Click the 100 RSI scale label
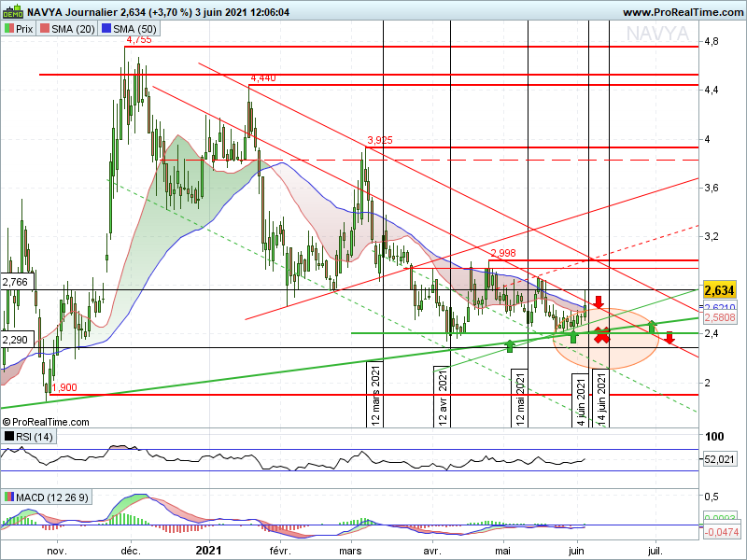This screenshot has width=747, height=560. [x=714, y=436]
